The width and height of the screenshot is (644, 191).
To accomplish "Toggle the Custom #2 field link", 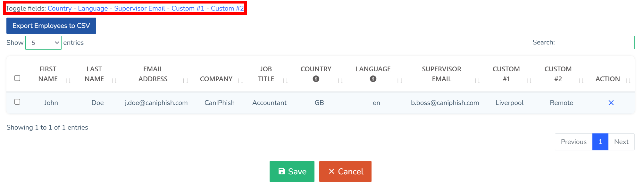I will coord(227,8).
